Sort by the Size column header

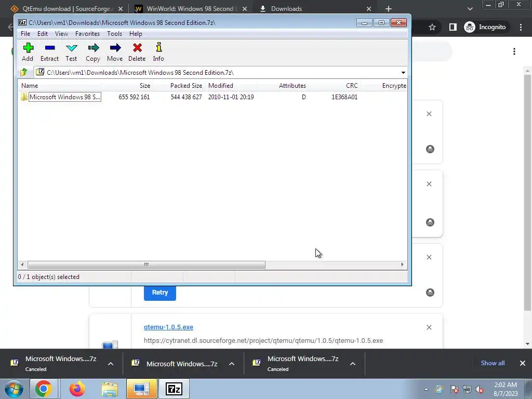[x=127, y=86]
